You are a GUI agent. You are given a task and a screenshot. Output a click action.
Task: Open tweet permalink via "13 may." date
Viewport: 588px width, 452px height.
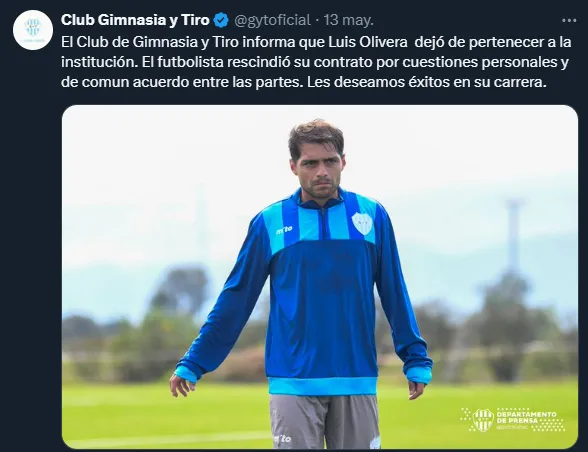point(348,20)
